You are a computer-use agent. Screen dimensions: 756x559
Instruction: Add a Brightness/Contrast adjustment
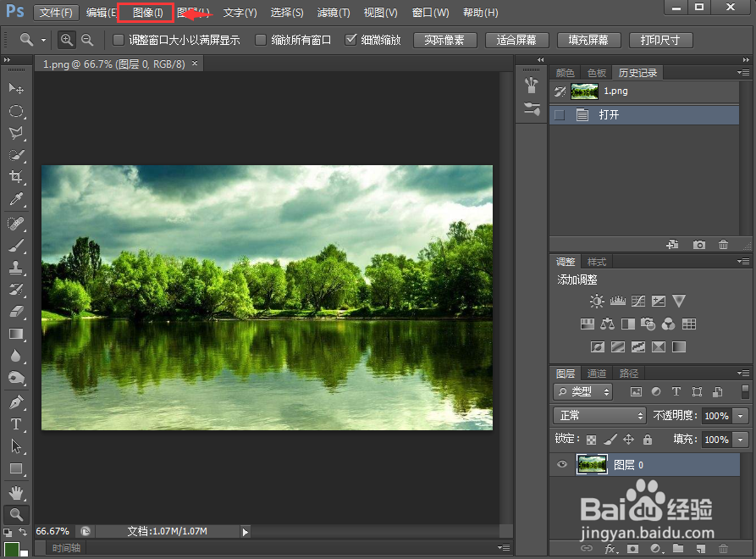click(596, 302)
